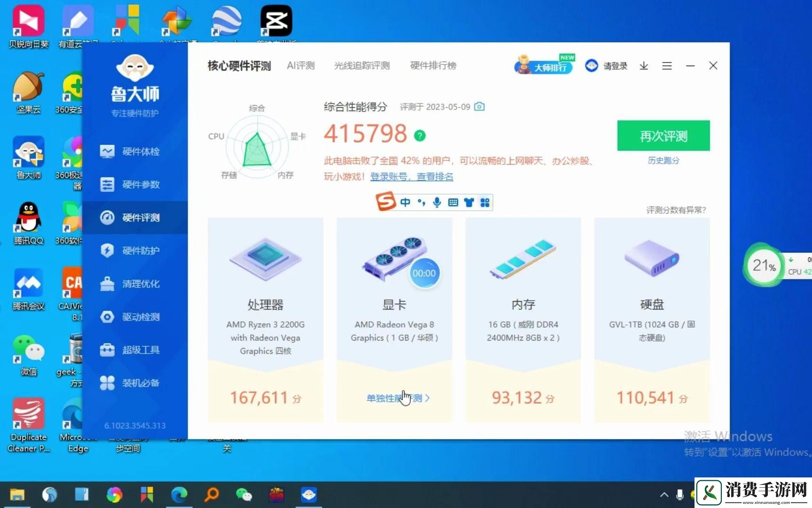Open 装机必备 in the sidebar
Image resolution: width=812 pixels, height=508 pixels.
click(x=135, y=383)
